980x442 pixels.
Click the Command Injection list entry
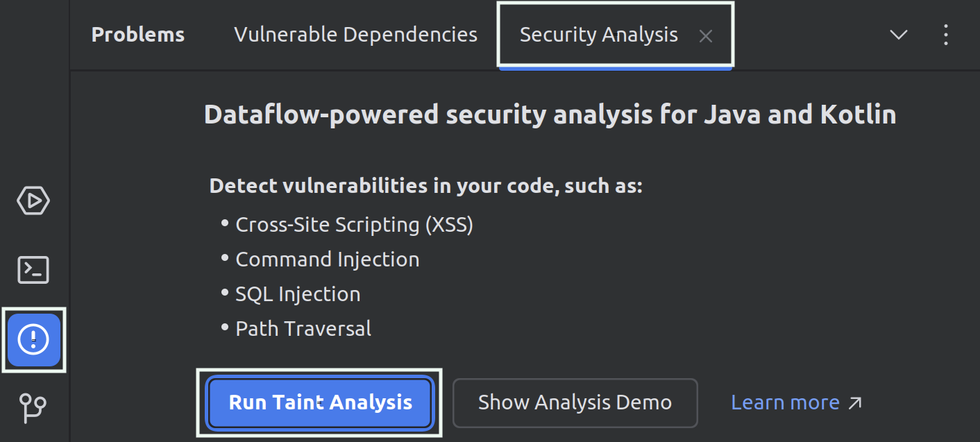[327, 259]
